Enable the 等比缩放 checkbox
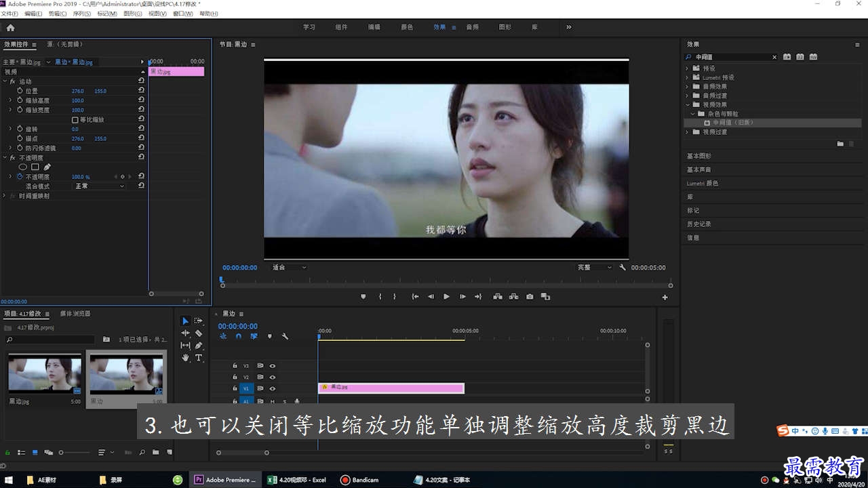 pos(75,119)
